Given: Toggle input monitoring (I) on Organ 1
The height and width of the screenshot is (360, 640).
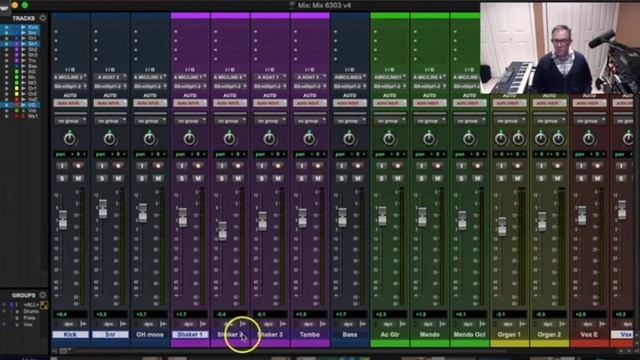Looking at the screenshot, I should point(502,166).
